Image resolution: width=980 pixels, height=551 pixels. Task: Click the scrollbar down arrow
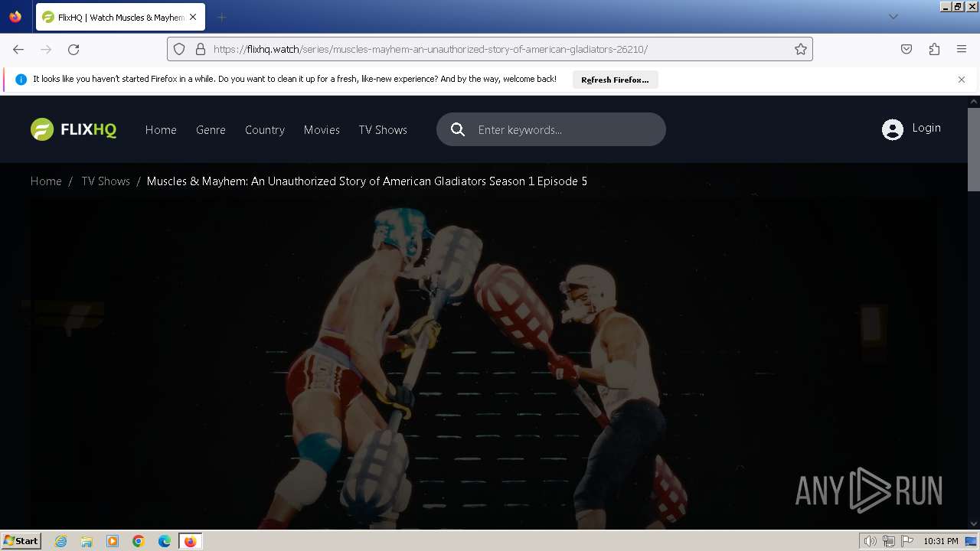point(974,524)
